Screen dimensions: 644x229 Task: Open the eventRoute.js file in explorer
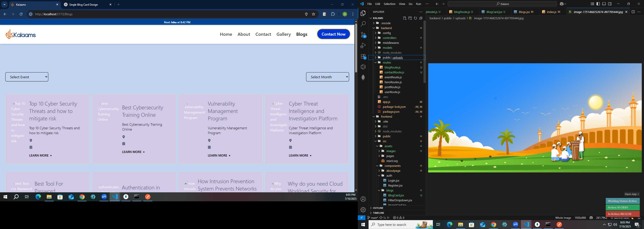(393, 77)
